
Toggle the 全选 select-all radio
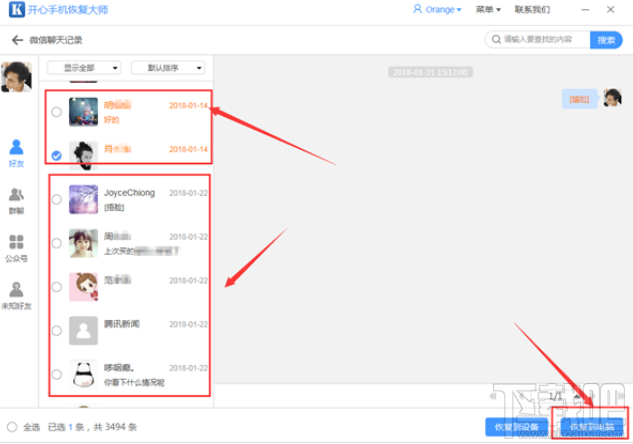click(x=12, y=427)
